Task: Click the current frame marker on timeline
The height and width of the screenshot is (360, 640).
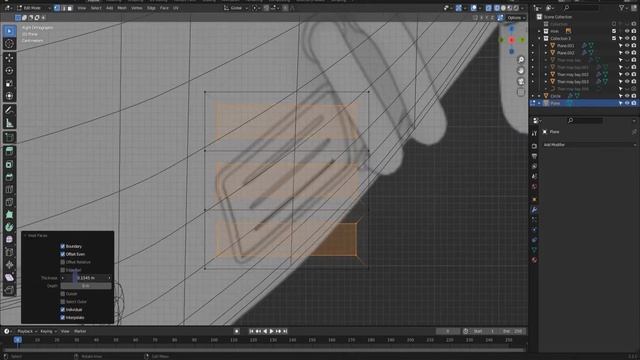Action: tap(18, 340)
